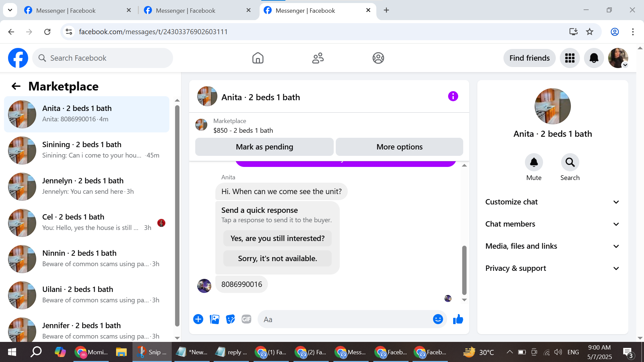Click Mark as pending button
The height and width of the screenshot is (362, 644).
[264, 147]
